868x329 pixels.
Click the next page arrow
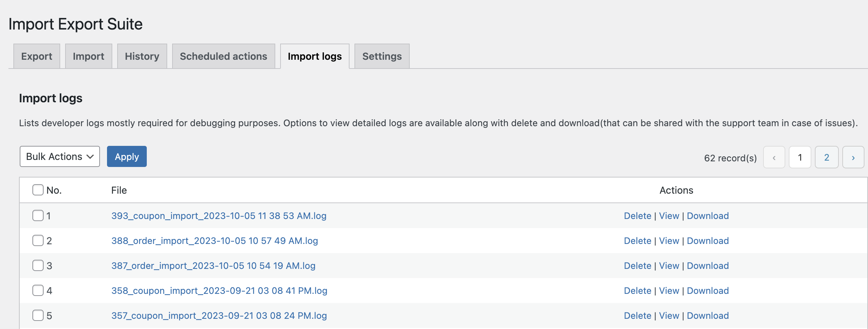click(x=853, y=157)
